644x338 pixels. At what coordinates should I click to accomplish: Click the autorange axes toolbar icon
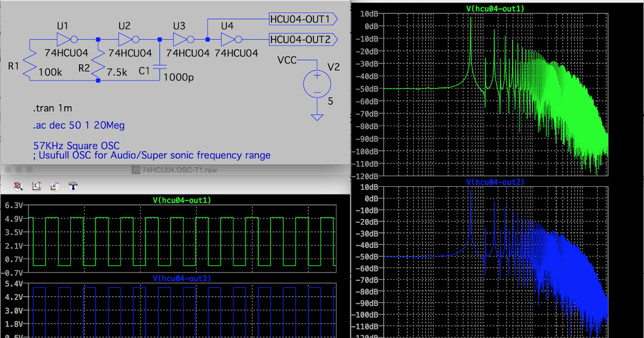tap(54, 186)
